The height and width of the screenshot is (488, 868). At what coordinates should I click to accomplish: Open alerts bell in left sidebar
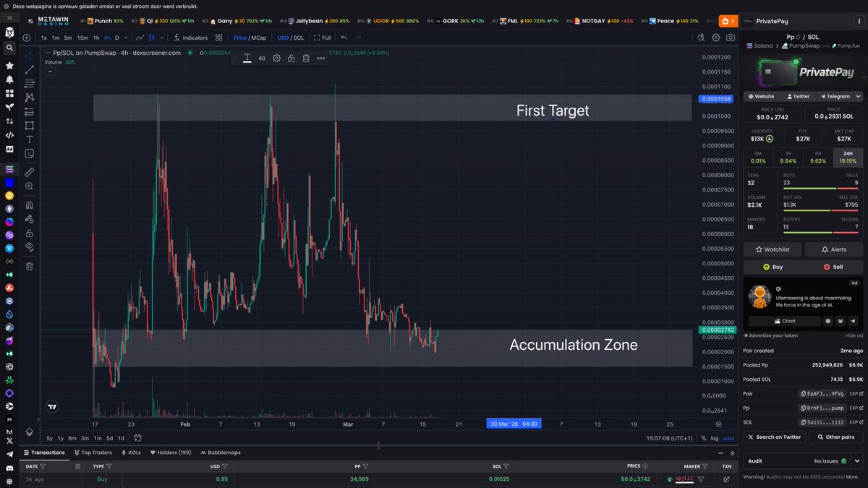tap(9, 79)
